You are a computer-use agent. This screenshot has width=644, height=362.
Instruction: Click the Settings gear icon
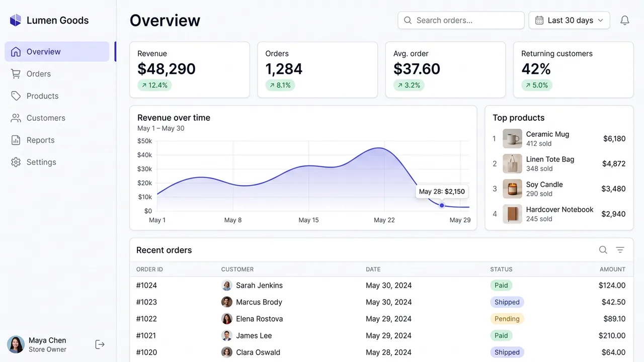tap(16, 162)
